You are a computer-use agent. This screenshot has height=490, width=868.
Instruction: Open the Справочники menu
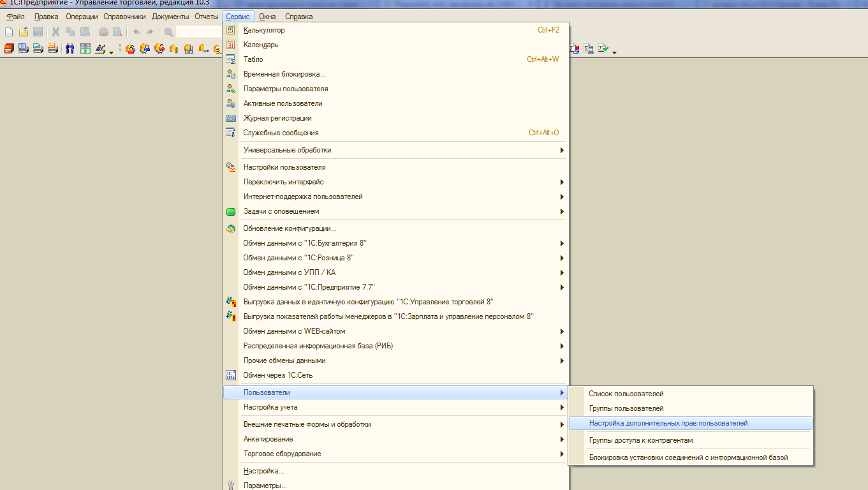124,17
